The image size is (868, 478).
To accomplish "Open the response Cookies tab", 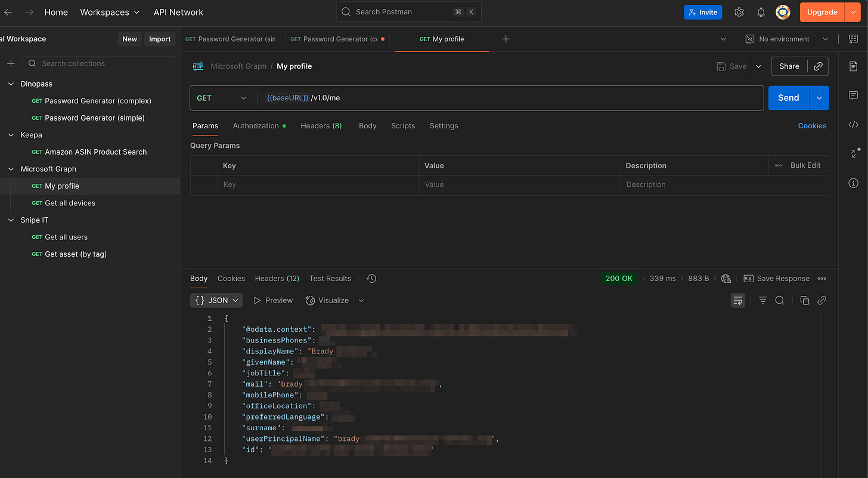I will (231, 279).
